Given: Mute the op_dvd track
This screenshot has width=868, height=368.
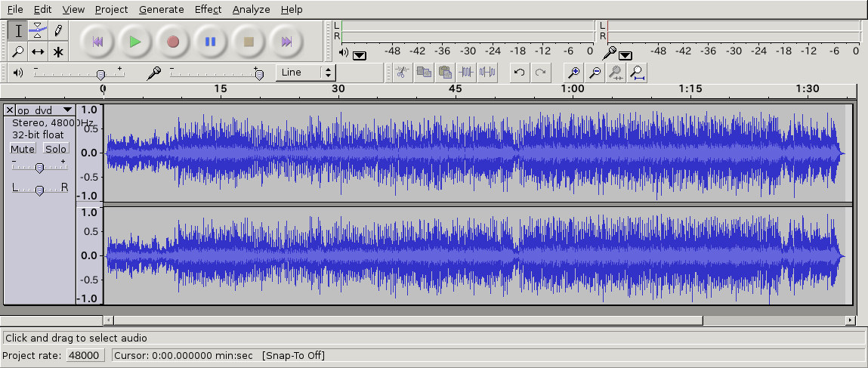Looking at the screenshot, I should [23, 149].
